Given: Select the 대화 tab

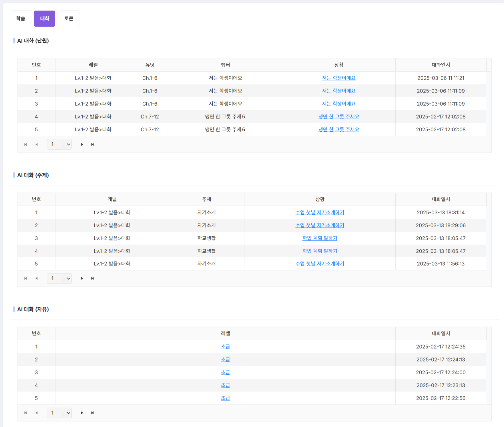Looking at the screenshot, I should (45, 19).
